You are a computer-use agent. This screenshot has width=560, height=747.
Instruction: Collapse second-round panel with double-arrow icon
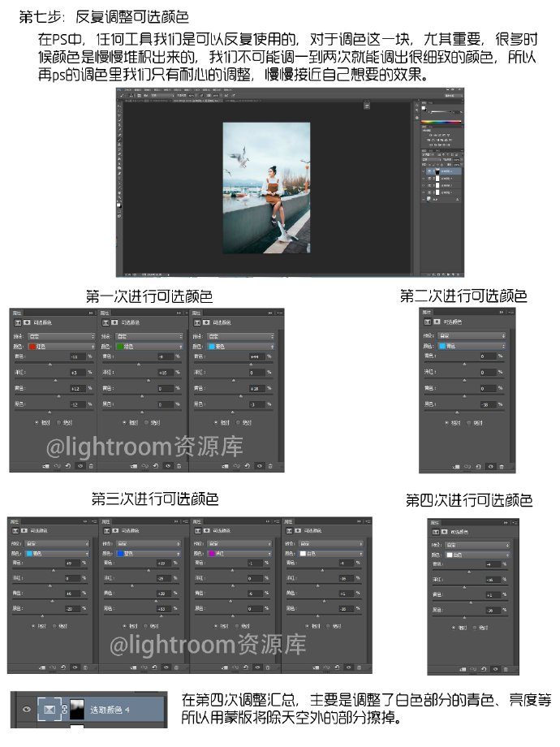tap(501, 312)
